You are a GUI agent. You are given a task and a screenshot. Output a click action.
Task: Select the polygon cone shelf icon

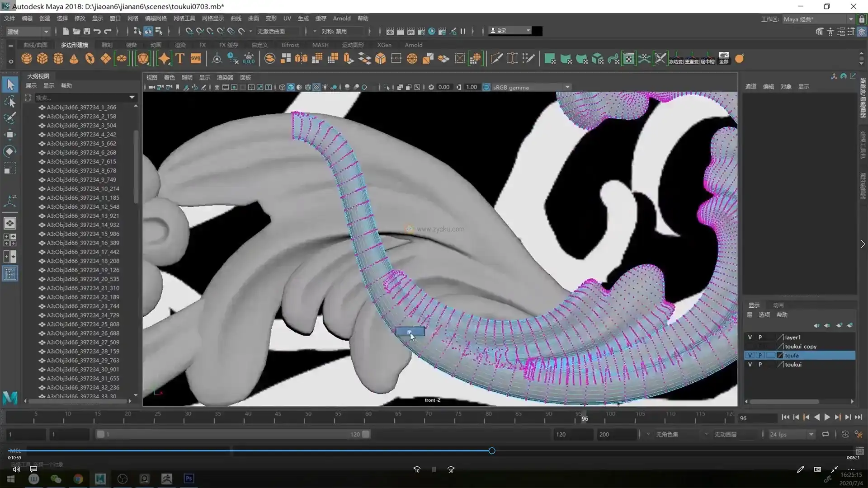click(x=74, y=59)
